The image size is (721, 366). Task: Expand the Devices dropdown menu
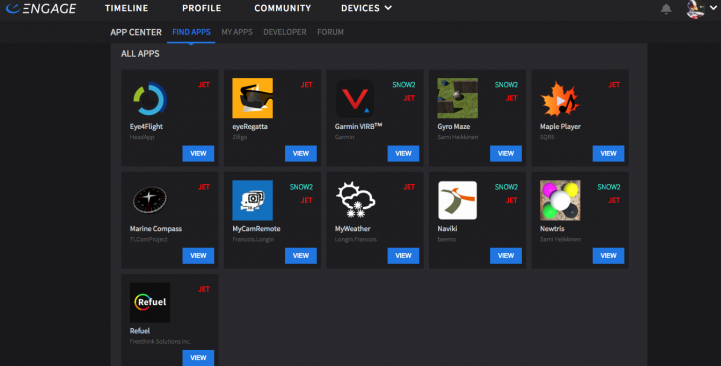(366, 8)
